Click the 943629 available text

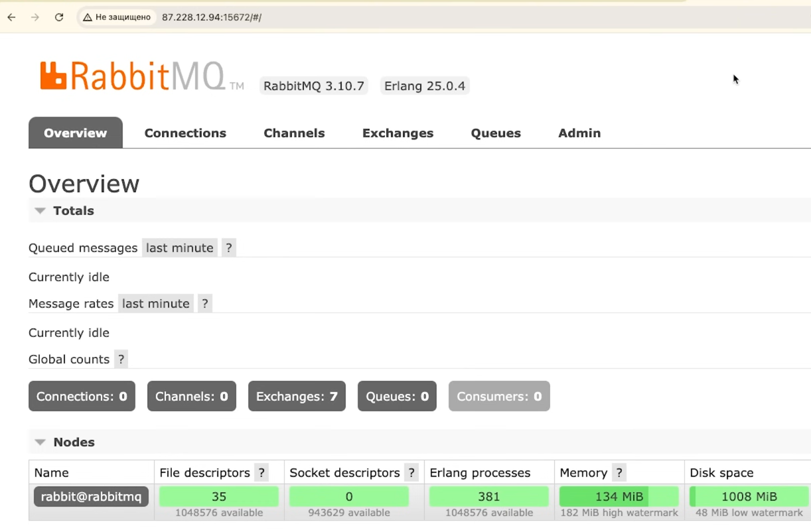tap(349, 513)
